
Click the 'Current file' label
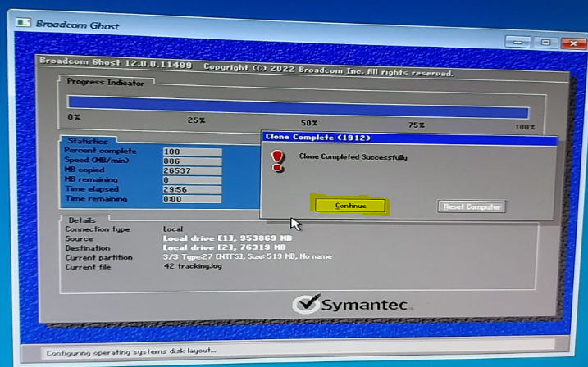click(x=88, y=266)
